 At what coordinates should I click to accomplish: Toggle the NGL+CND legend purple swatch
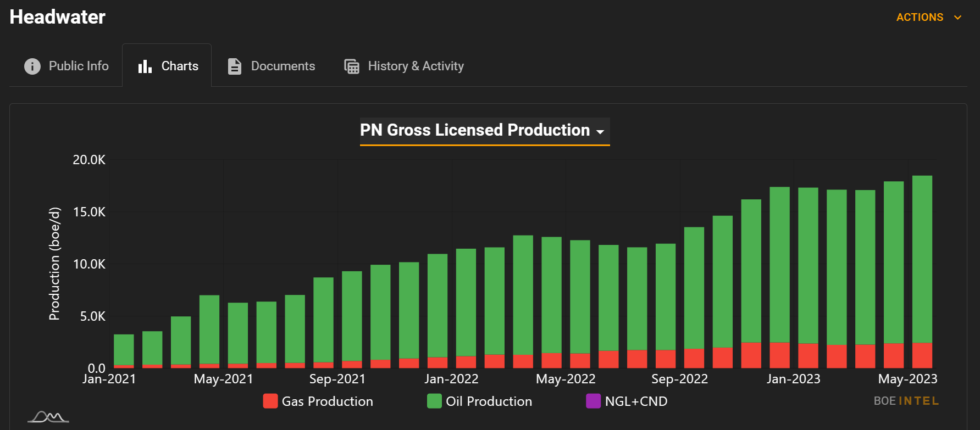pos(593,401)
